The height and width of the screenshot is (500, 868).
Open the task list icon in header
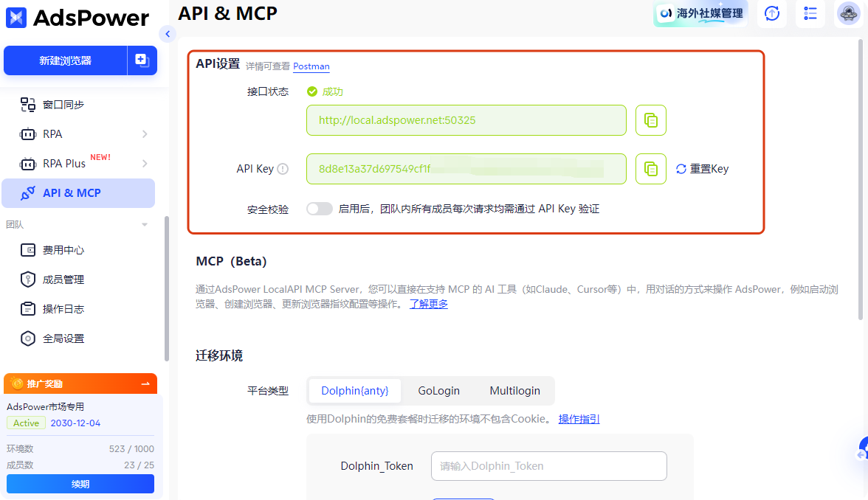pos(811,13)
